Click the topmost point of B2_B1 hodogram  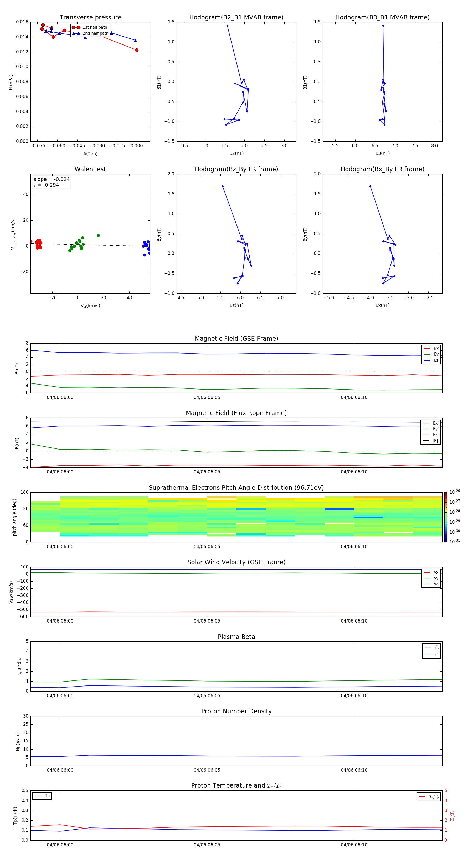click(227, 26)
